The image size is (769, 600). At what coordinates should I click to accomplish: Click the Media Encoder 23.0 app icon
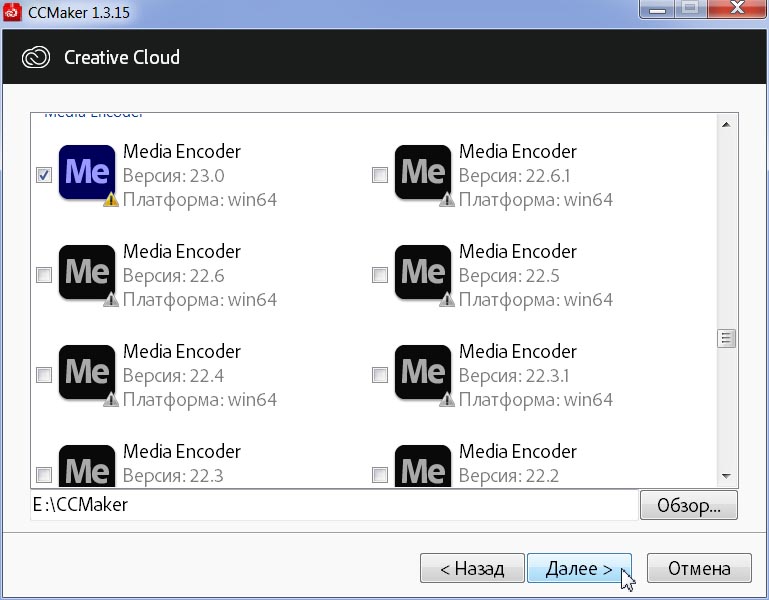point(86,172)
